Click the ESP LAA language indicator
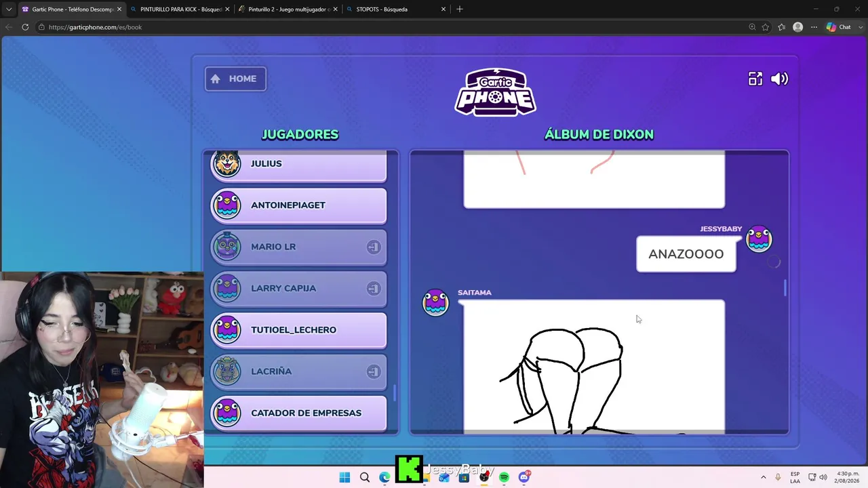868x488 pixels. [795, 477]
